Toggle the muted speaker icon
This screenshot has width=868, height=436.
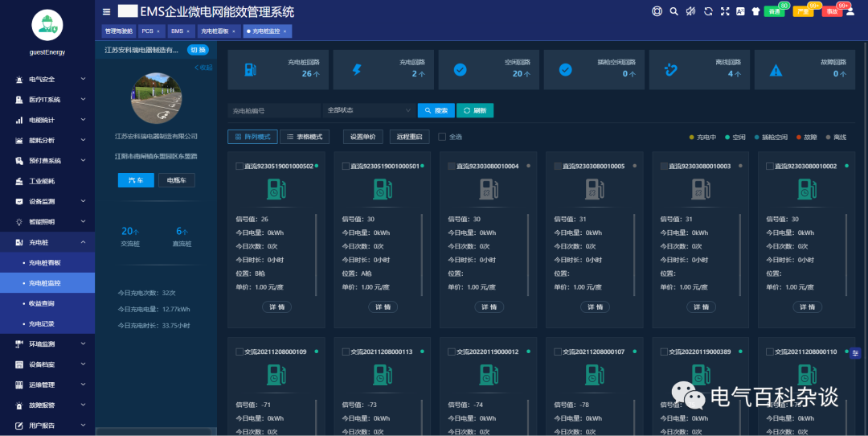click(691, 11)
